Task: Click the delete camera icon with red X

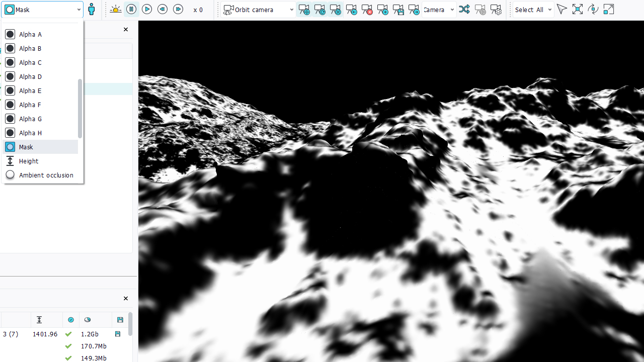Action: pos(367,10)
